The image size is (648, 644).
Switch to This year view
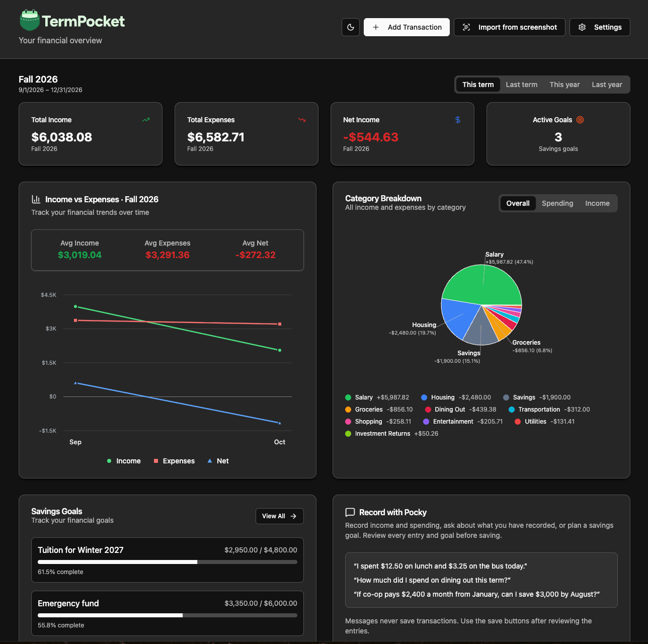coord(564,85)
